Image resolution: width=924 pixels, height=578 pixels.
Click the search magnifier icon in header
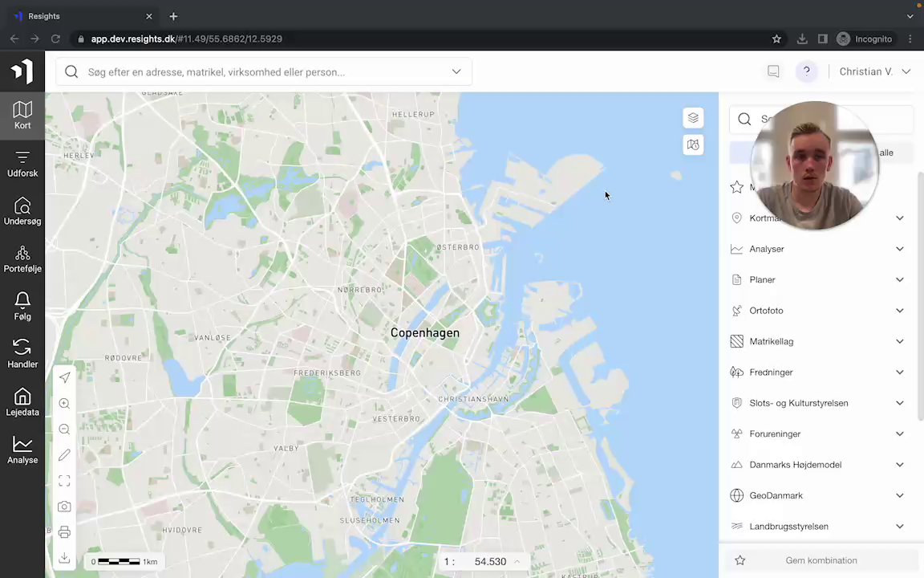click(71, 72)
